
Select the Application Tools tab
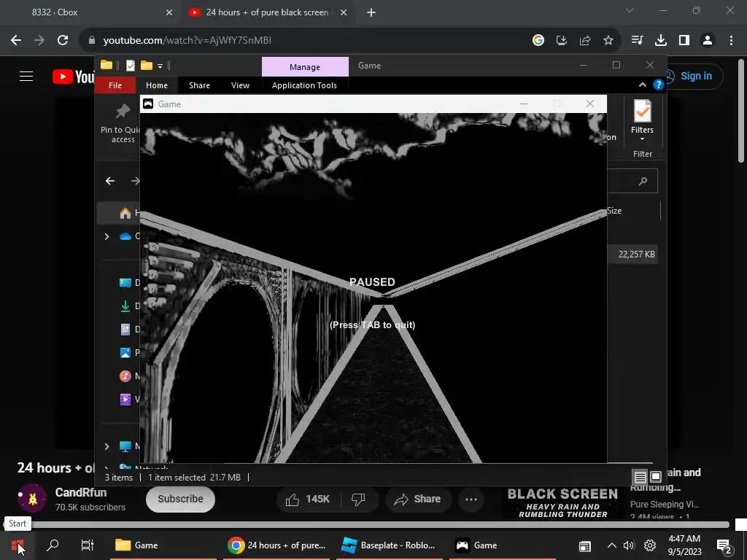[x=304, y=85]
